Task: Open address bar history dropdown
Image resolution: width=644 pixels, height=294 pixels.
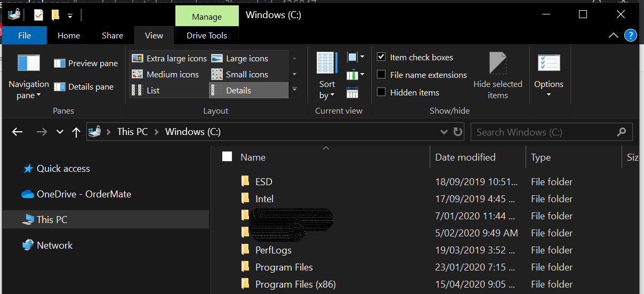Action: click(444, 132)
